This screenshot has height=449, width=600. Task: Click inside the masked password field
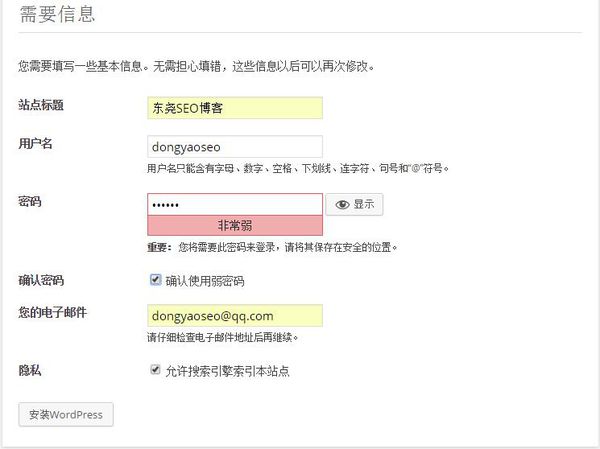pyautogui.click(x=234, y=204)
